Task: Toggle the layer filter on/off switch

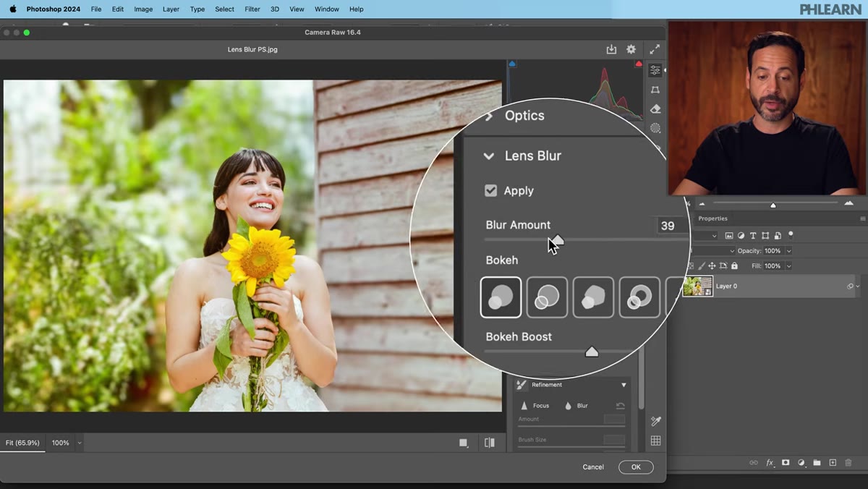Action: point(791,234)
